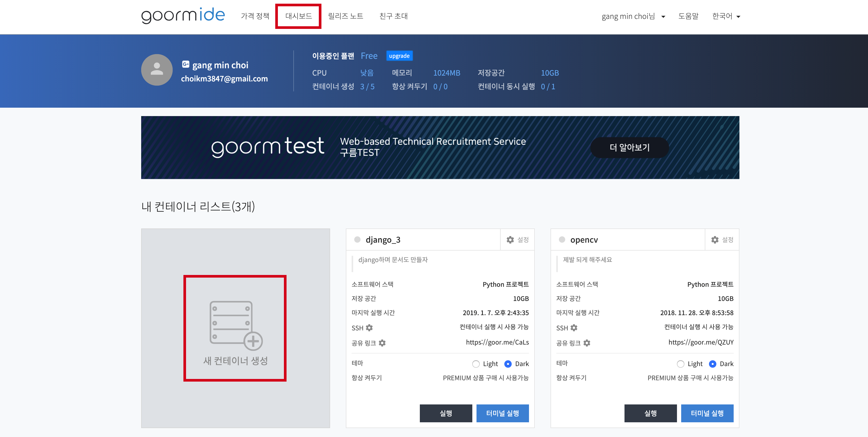The height and width of the screenshot is (437, 868).
Task: Click share link gear icon in django_3
Action: coord(382,343)
